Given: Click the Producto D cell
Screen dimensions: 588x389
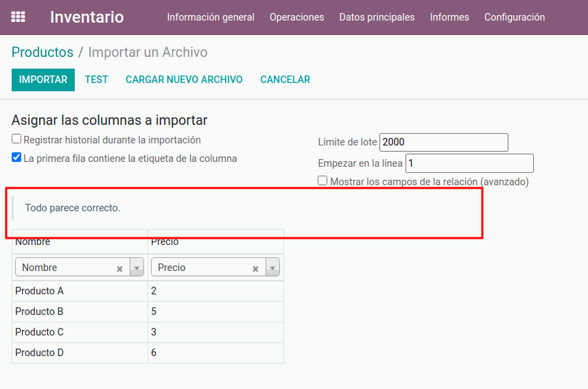Looking at the screenshot, I should (x=80, y=353).
